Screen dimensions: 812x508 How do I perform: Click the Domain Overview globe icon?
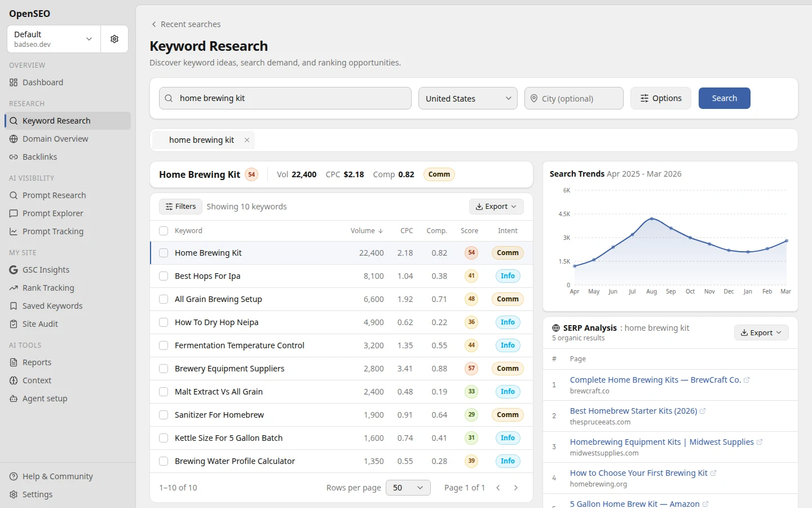pos(14,139)
